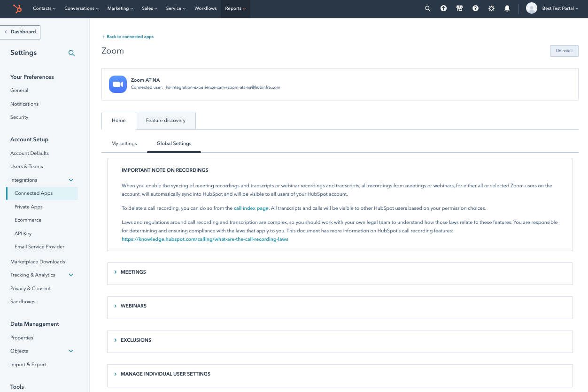The image size is (588, 392).
Task: Open the search magnifier in top bar
Action: pyautogui.click(x=427, y=8)
